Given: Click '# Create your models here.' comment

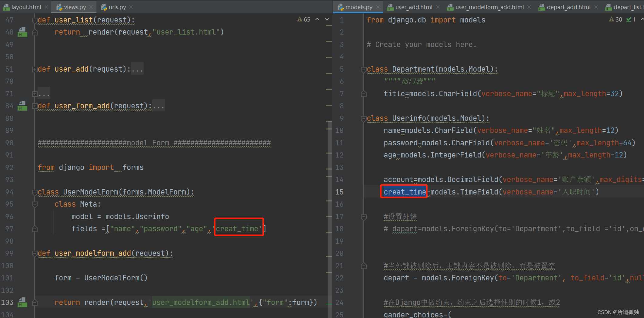Looking at the screenshot, I should (422, 44).
